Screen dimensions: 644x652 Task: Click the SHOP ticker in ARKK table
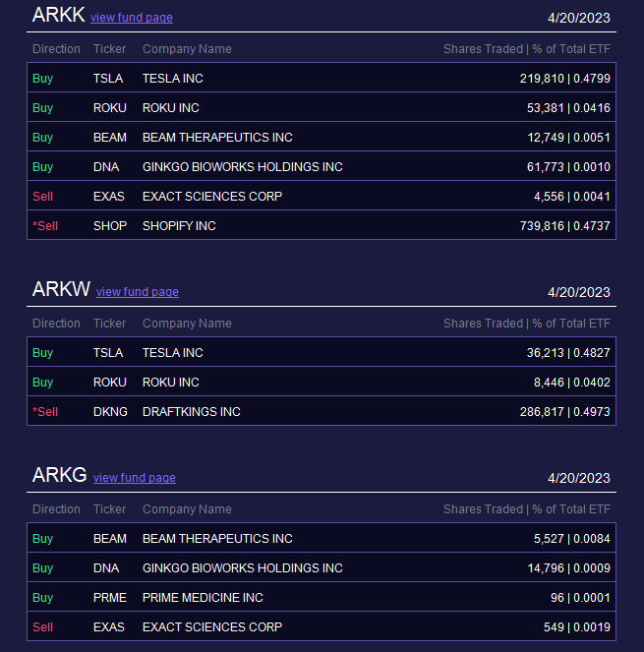pos(110,226)
